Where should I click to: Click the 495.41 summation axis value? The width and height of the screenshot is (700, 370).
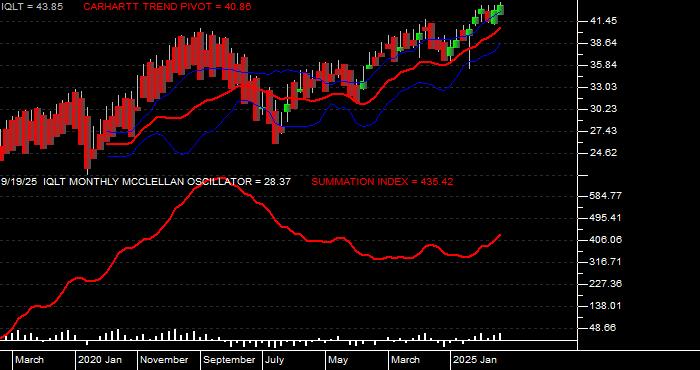pos(606,218)
